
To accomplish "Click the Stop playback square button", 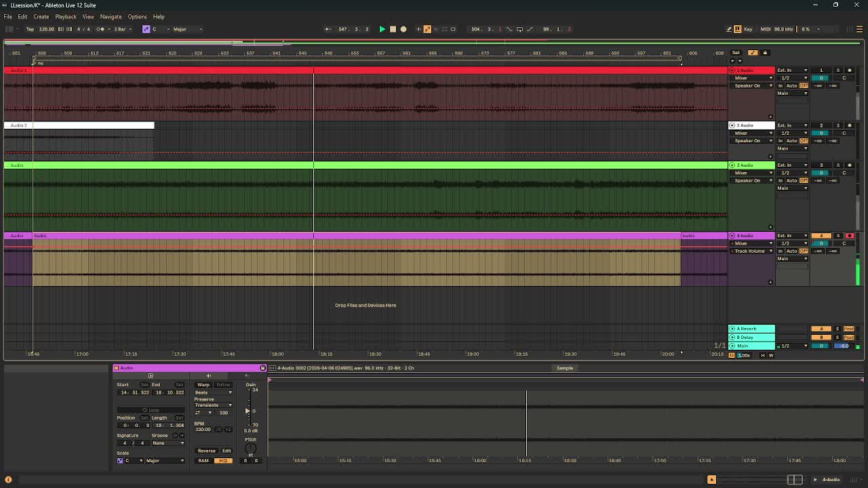I will coord(393,29).
